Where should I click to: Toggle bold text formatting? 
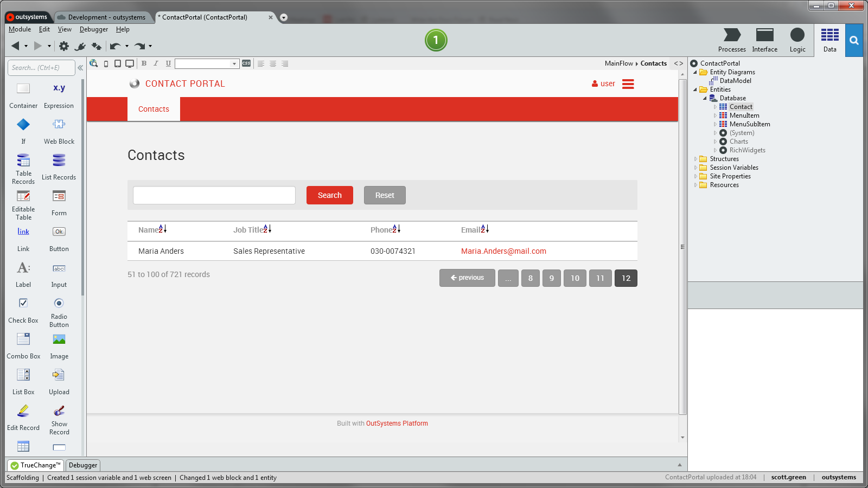tap(144, 63)
